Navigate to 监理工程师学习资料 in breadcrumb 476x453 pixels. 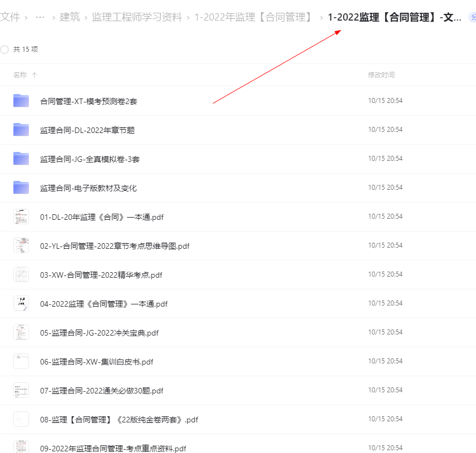(136, 17)
